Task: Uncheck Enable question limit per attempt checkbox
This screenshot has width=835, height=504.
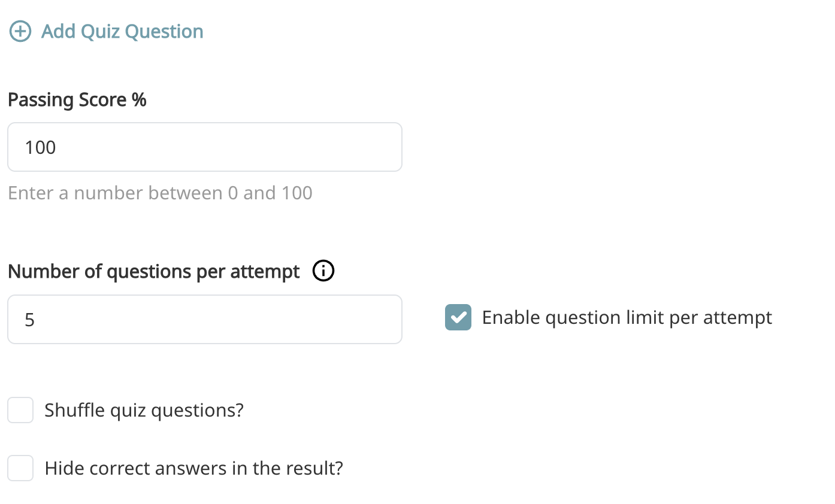Action: tap(458, 317)
